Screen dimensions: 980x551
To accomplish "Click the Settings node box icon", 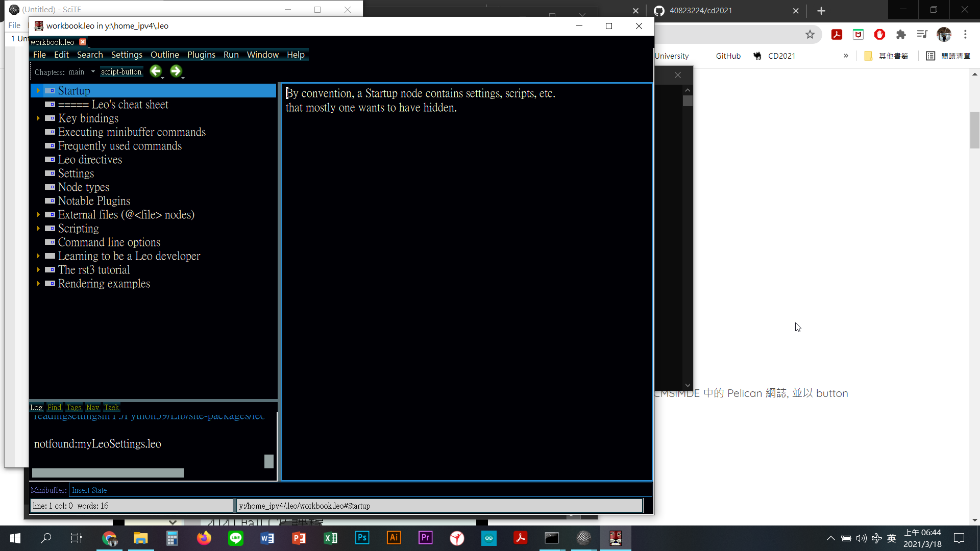I will click(50, 173).
